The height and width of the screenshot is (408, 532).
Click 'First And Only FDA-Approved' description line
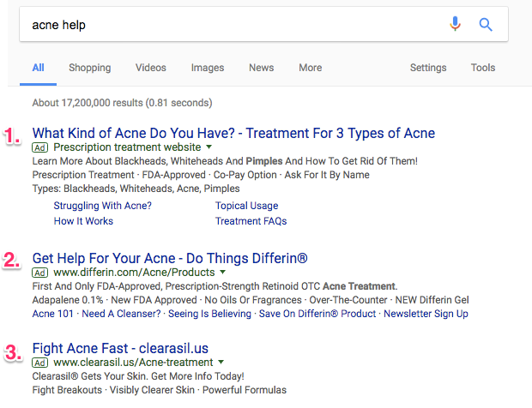click(215, 286)
